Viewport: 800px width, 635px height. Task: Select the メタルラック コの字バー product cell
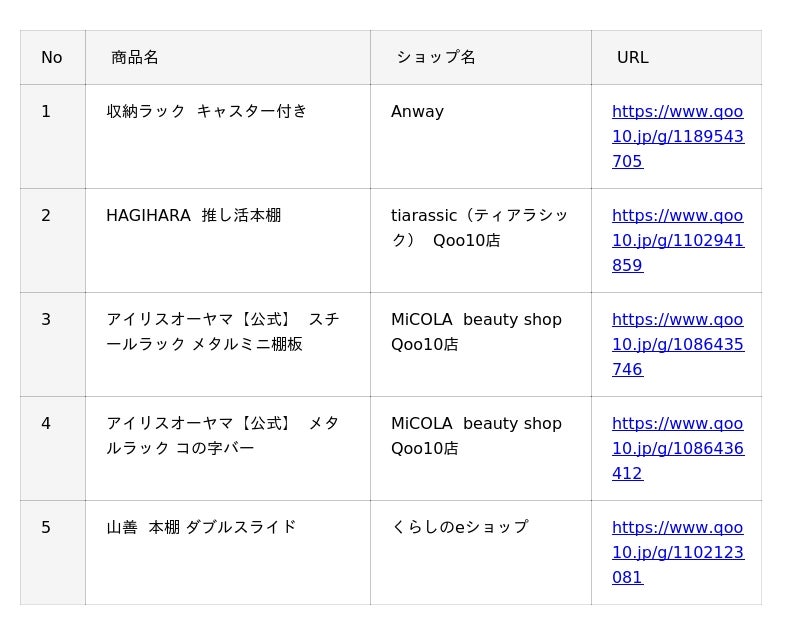pos(228,449)
